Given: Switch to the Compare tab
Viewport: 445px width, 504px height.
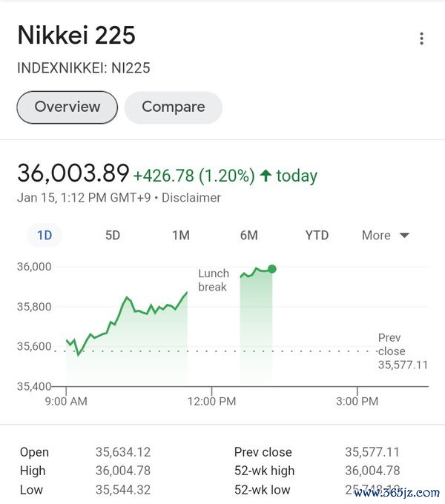Looking at the screenshot, I should click(x=174, y=107).
